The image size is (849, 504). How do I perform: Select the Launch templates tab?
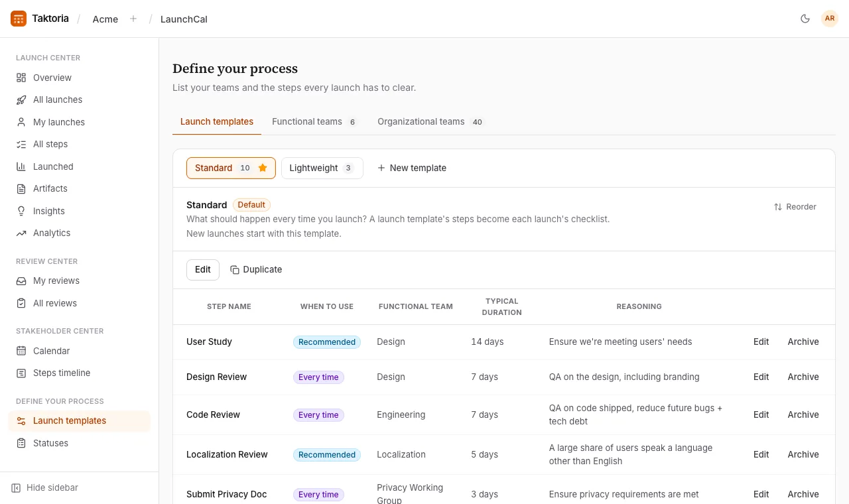(217, 121)
